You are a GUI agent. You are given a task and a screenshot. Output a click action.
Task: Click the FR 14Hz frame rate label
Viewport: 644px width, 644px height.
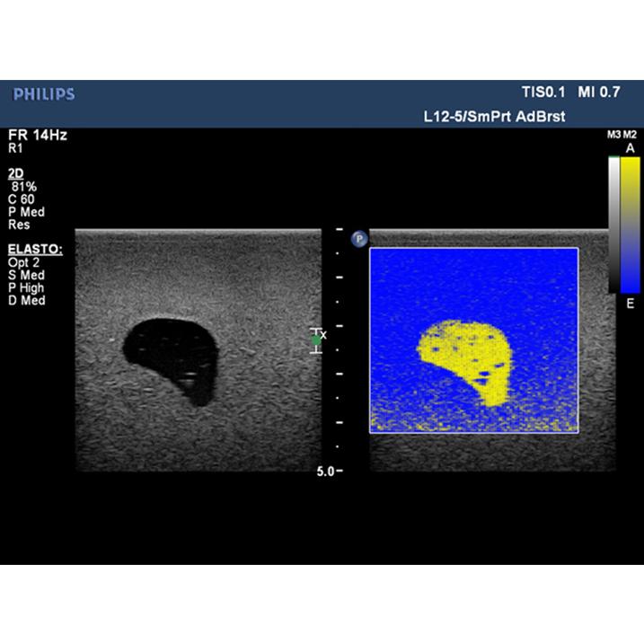[37, 135]
